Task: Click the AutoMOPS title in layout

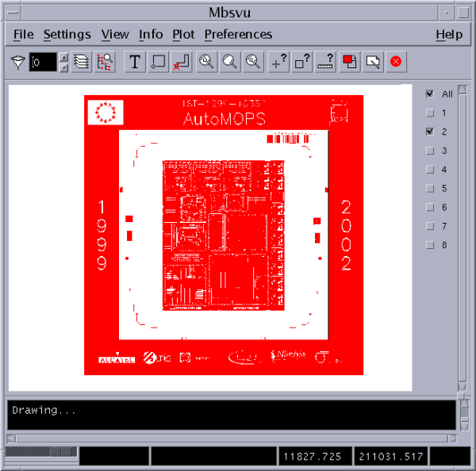Action: pos(225,119)
